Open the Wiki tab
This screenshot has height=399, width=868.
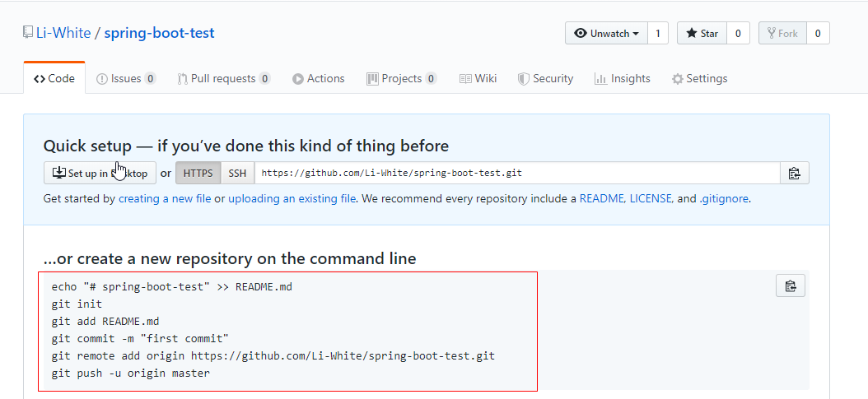[478, 79]
